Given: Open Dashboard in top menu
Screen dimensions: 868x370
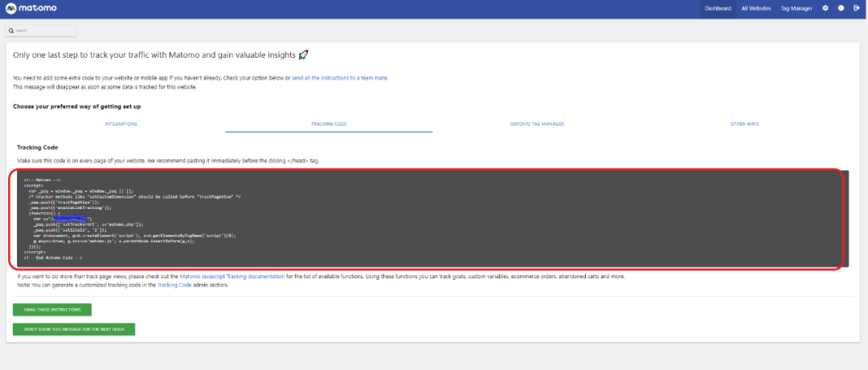Looking at the screenshot, I should 718,8.
